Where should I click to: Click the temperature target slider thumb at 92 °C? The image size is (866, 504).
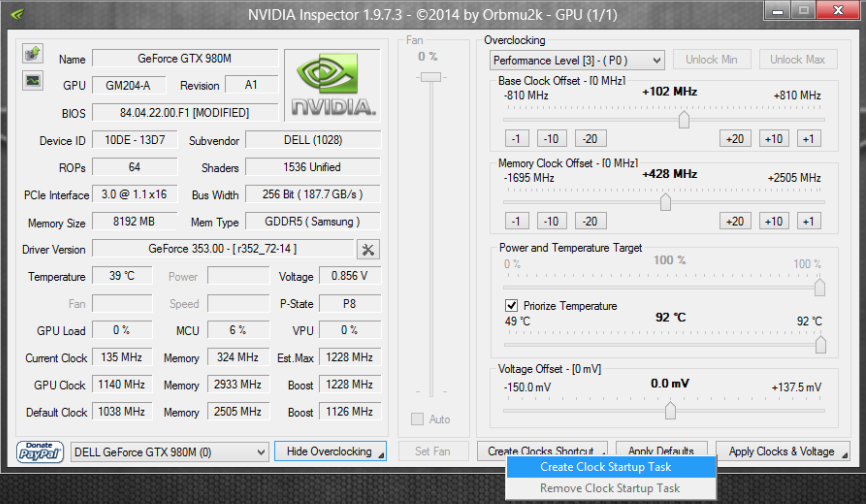tap(820, 344)
